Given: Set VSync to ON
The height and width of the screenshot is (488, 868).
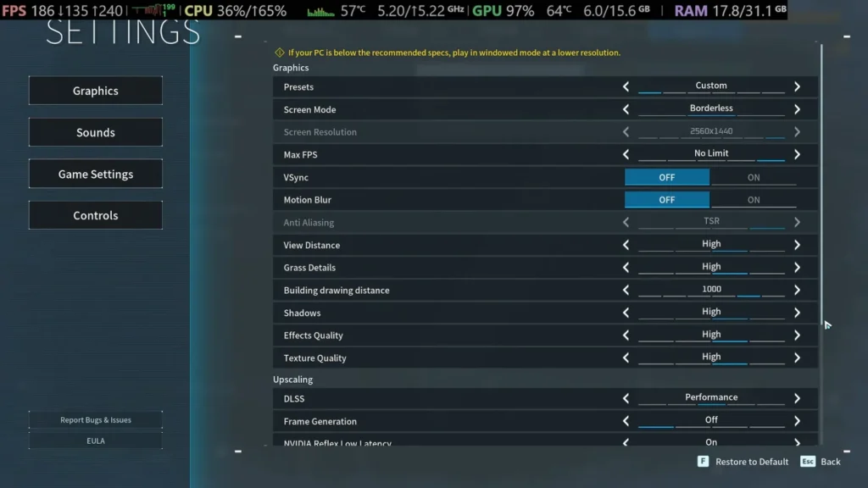Looking at the screenshot, I should tap(754, 177).
